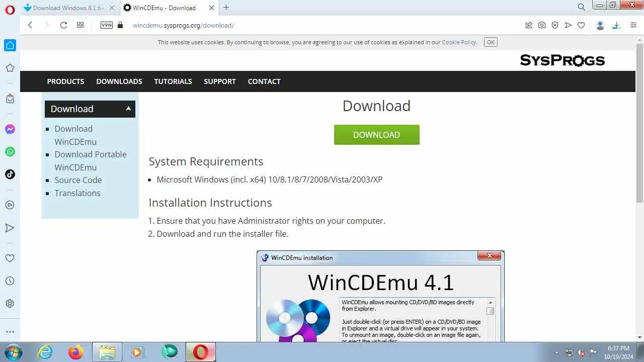The height and width of the screenshot is (362, 644).
Task: Search tabs with magnifier icon
Action: tap(582, 7)
